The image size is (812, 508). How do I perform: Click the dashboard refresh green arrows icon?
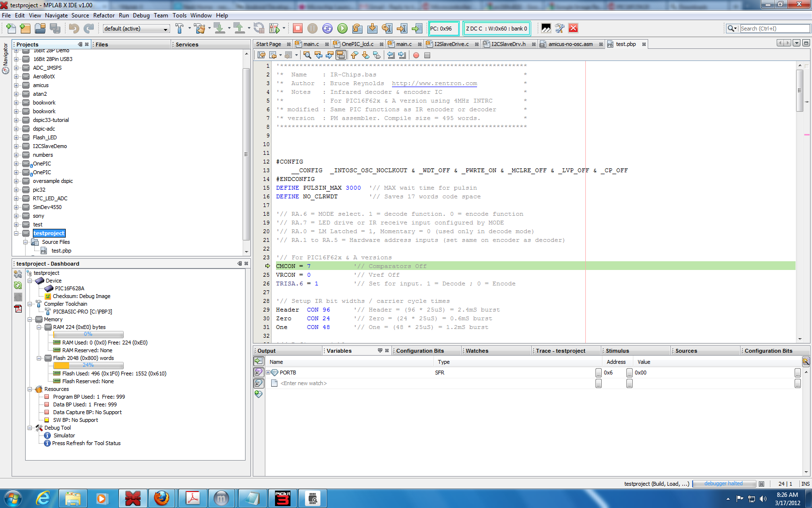[18, 285]
